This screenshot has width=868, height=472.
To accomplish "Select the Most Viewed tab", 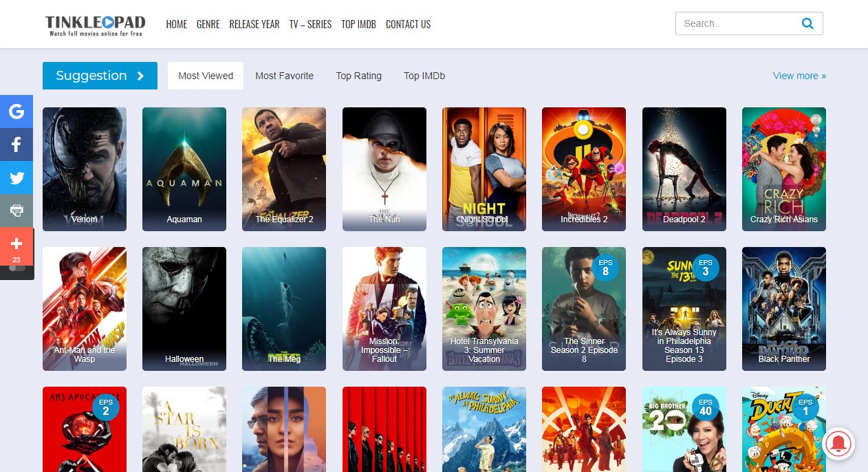I will click(x=206, y=76).
